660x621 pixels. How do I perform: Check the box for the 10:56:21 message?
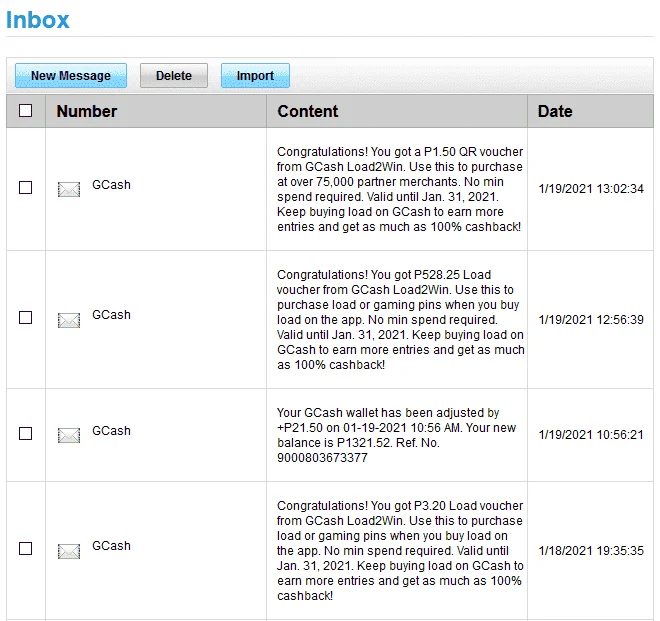26,433
